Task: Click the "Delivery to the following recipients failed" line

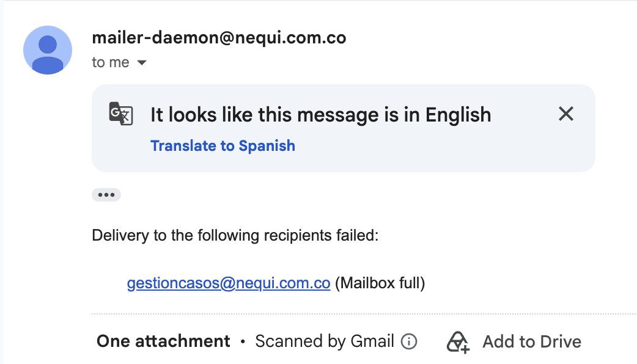Action: [x=235, y=235]
